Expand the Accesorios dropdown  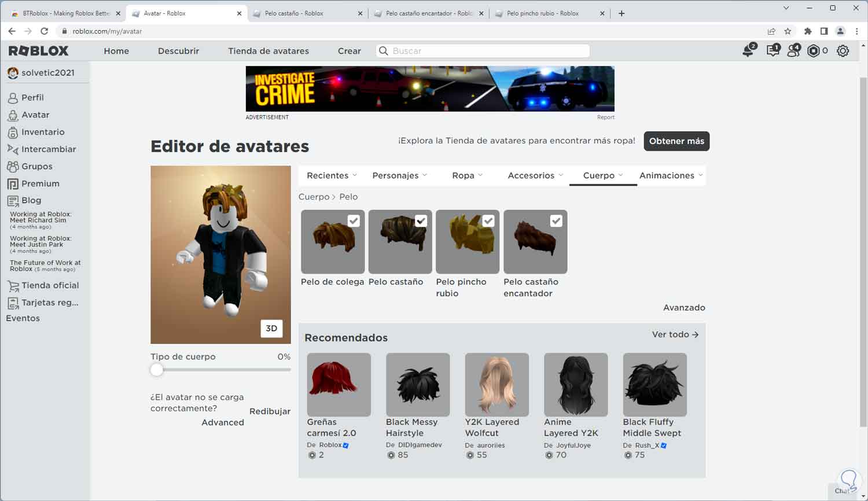[535, 175]
